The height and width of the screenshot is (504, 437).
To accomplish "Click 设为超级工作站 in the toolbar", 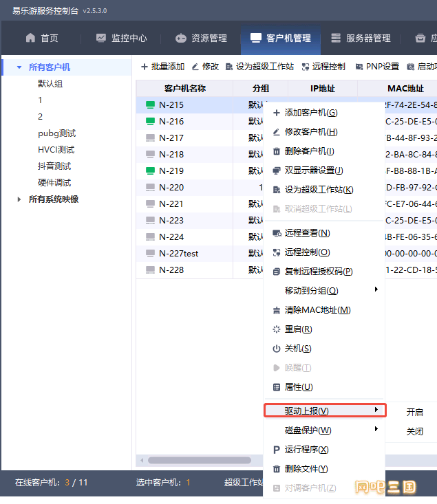I will click(x=259, y=67).
